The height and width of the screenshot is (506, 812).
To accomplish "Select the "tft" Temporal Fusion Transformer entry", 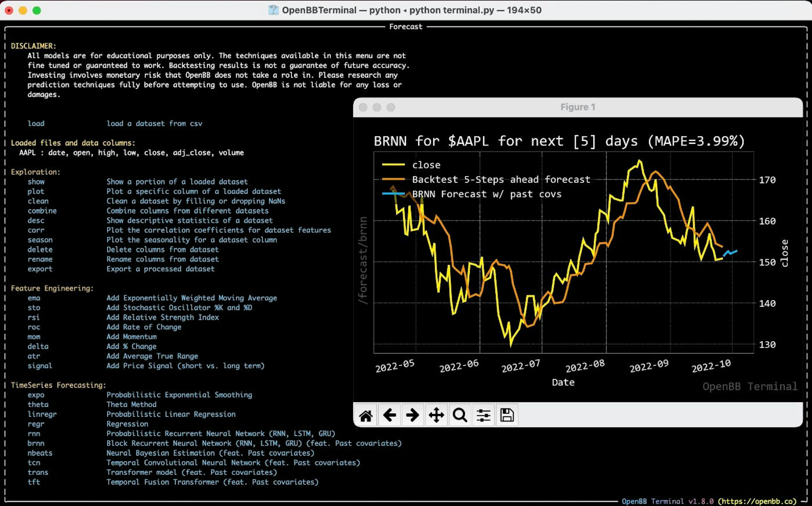I will click(x=34, y=482).
